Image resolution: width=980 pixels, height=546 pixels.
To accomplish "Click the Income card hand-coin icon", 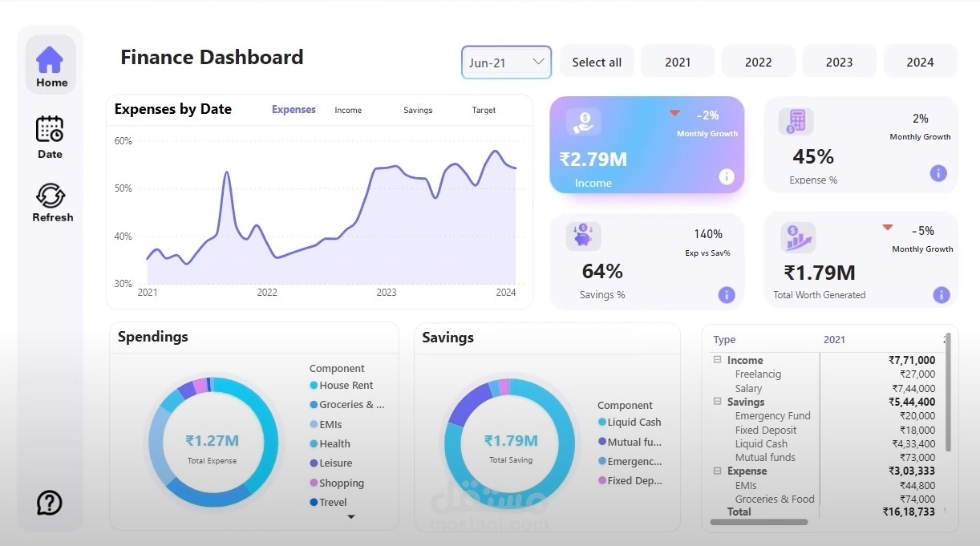I will [583, 121].
